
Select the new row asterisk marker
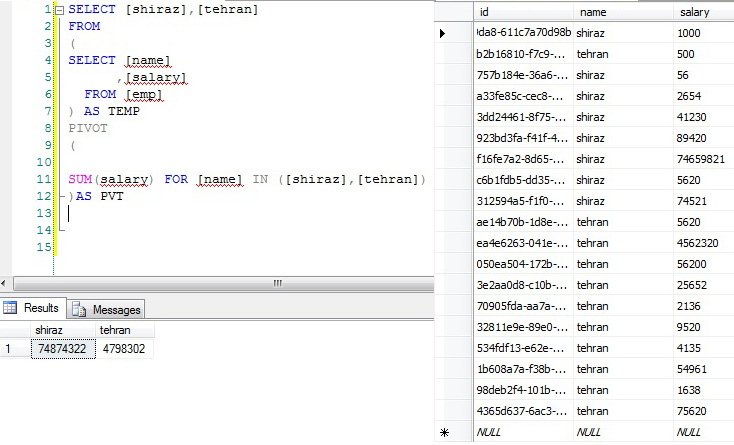point(443,432)
